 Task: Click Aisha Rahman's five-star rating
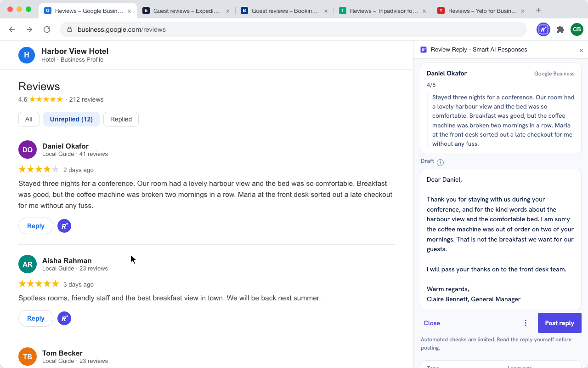pyautogui.click(x=39, y=284)
